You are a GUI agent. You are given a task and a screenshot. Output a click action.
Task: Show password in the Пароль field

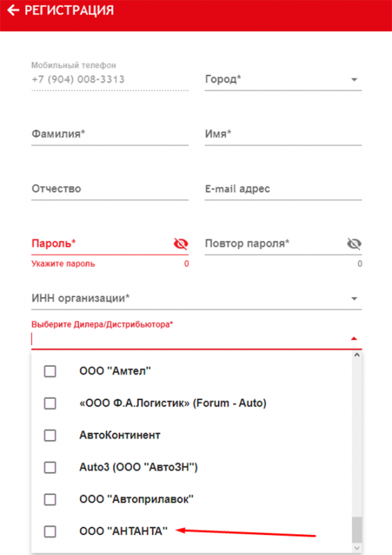tap(181, 244)
